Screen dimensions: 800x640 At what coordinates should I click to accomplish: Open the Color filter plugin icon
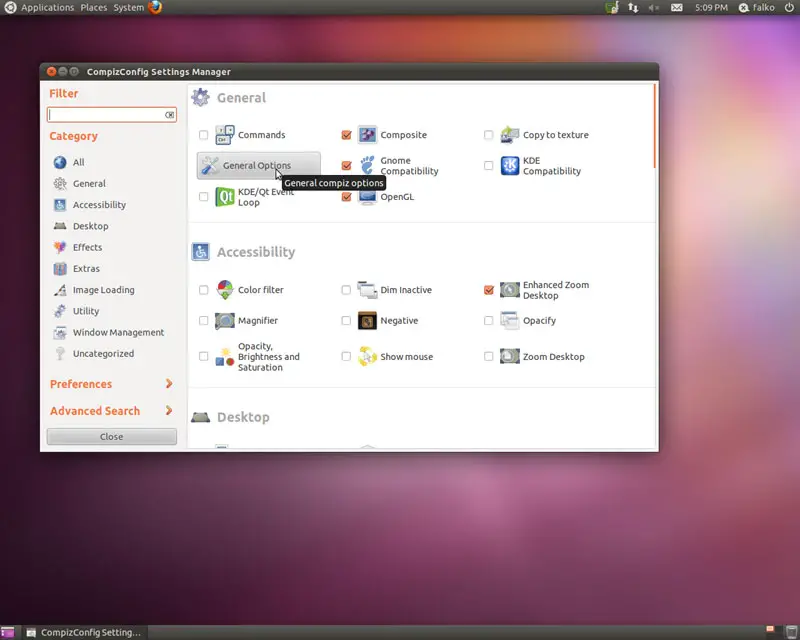[224, 289]
